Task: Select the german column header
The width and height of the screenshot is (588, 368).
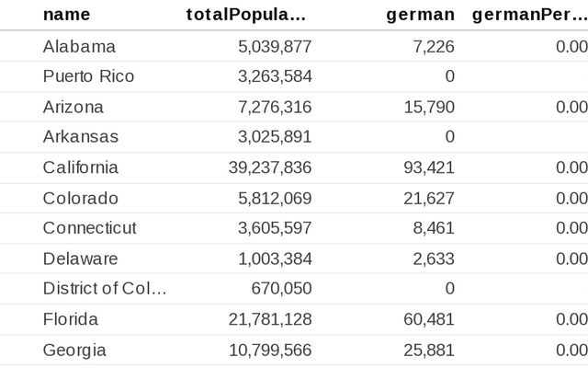Action: [x=420, y=14]
